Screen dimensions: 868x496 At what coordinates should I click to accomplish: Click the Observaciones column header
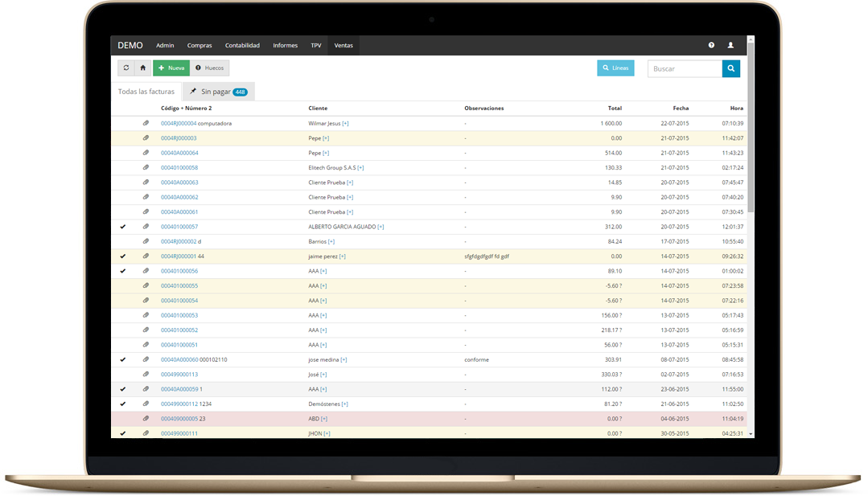[483, 109]
